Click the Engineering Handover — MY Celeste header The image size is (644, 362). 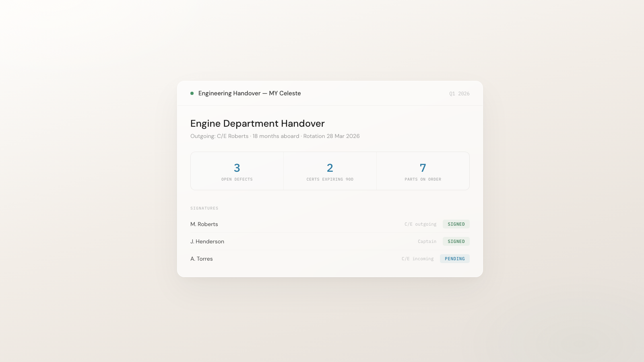coord(250,93)
